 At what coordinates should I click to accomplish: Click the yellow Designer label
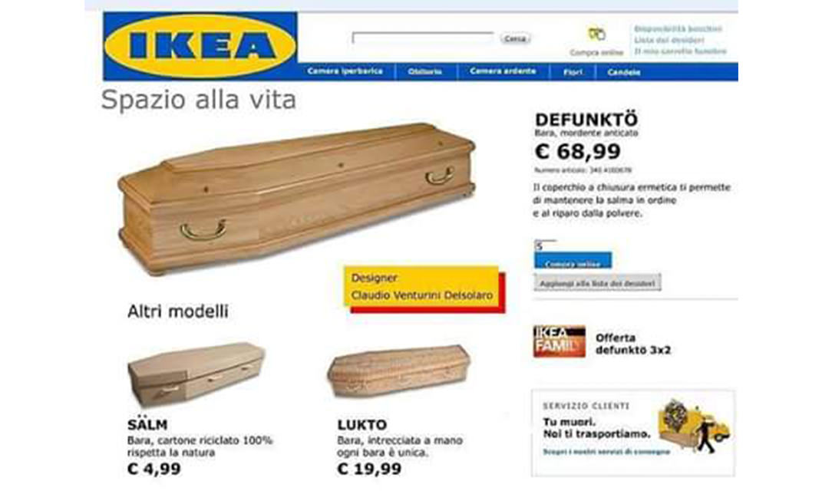[x=421, y=286]
